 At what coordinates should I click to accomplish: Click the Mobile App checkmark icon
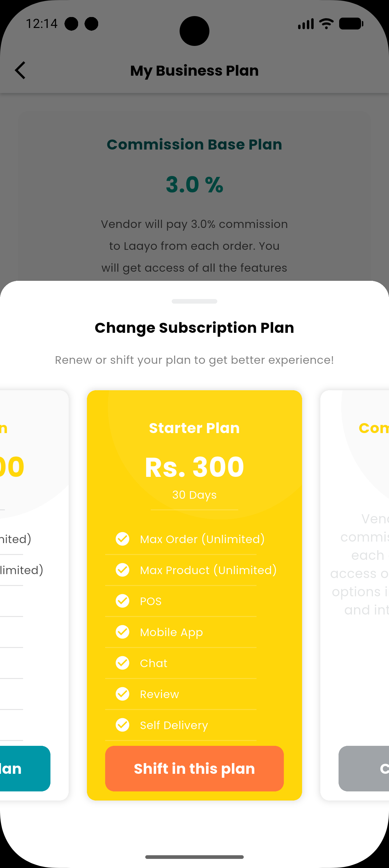pyautogui.click(x=122, y=632)
